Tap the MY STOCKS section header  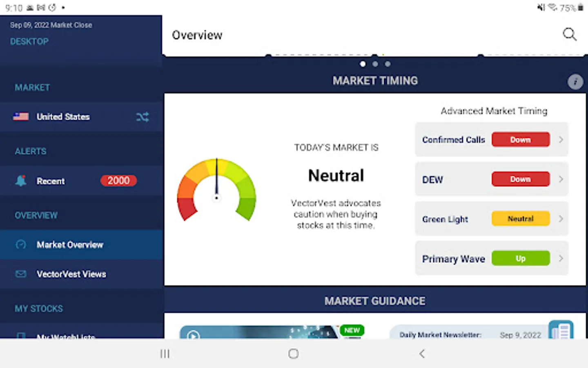click(x=39, y=308)
